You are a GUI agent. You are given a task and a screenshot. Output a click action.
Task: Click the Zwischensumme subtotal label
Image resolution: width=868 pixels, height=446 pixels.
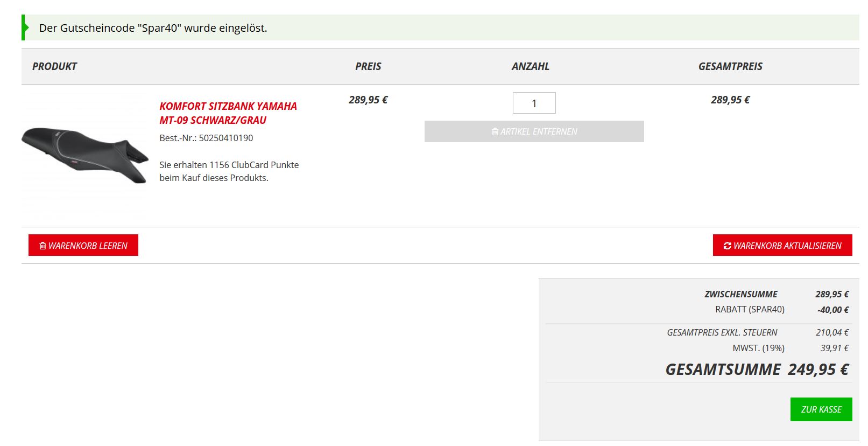pos(740,294)
